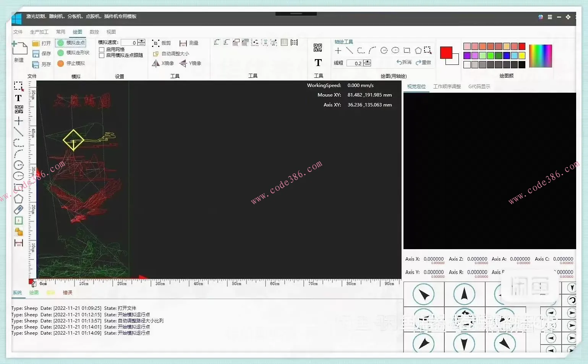Select the eraser tool in left sidebar
This screenshot has width=588, height=364.
pyautogui.click(x=18, y=209)
